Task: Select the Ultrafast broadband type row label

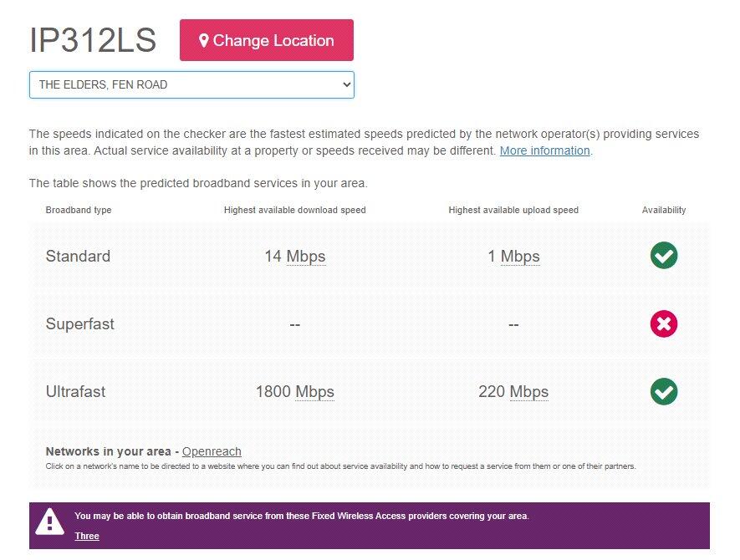Action: click(76, 391)
